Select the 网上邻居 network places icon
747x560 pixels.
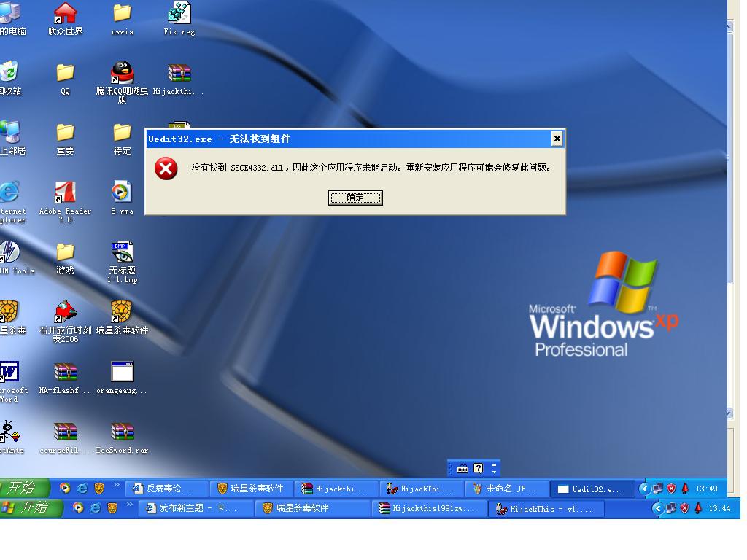point(12,139)
